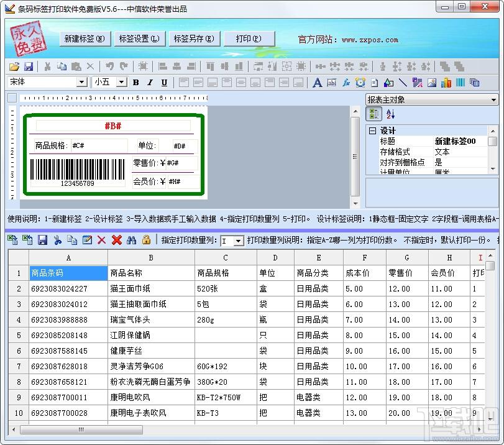504x445 pixels.
Task: Click the cell 康明电吹风
Action: (151, 397)
